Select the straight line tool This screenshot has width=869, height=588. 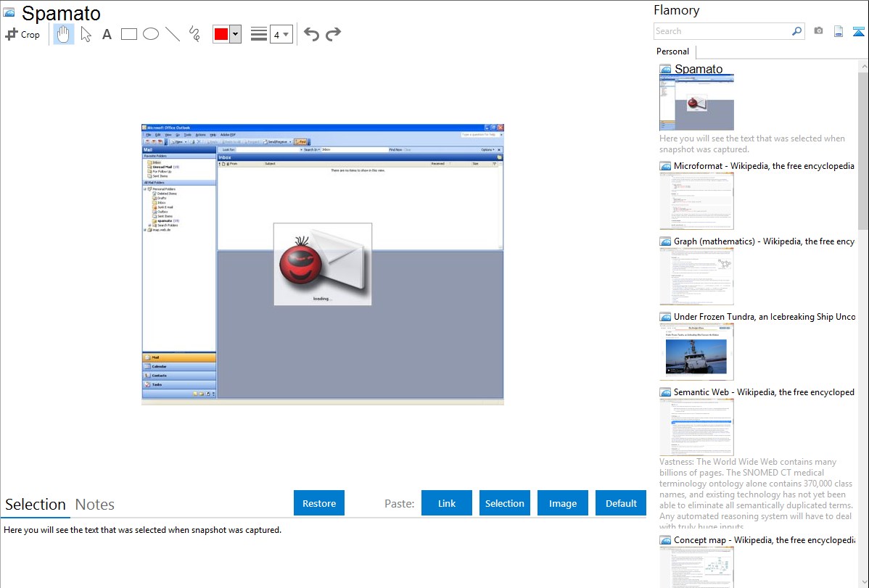(173, 34)
